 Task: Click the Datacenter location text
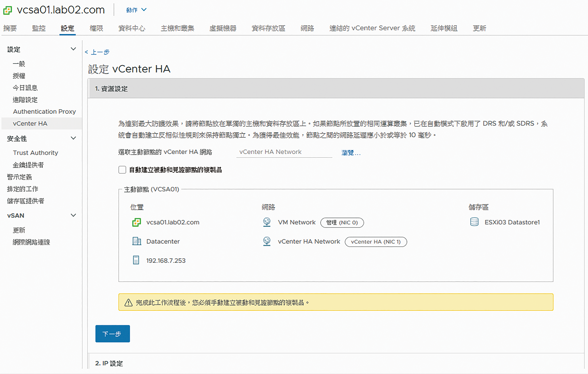click(x=163, y=241)
